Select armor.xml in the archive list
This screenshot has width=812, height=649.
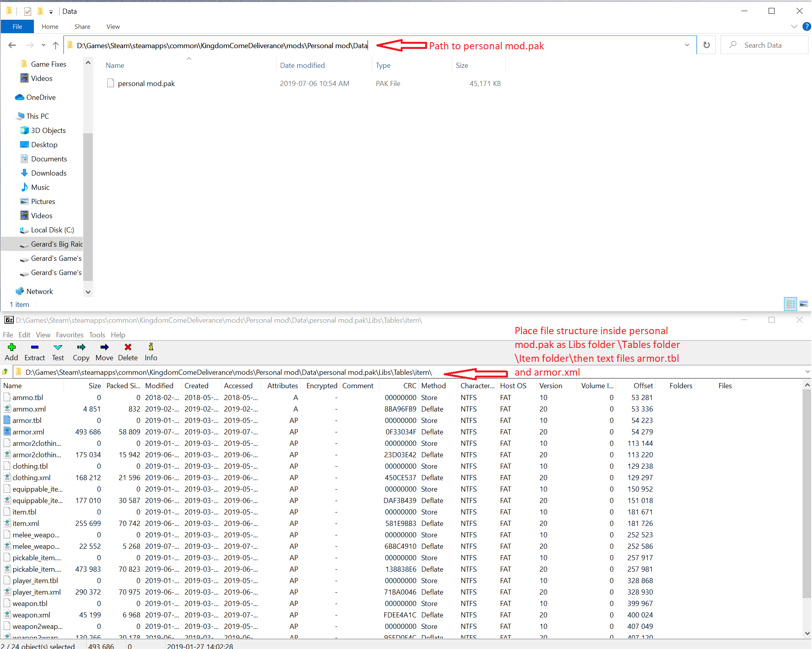click(28, 432)
